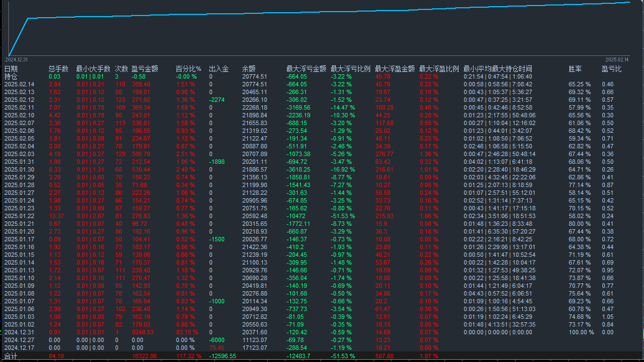The height and width of the screenshot is (362, 644).
Task: Select the 2024.12.17 date cell
Action: tap(19, 348)
